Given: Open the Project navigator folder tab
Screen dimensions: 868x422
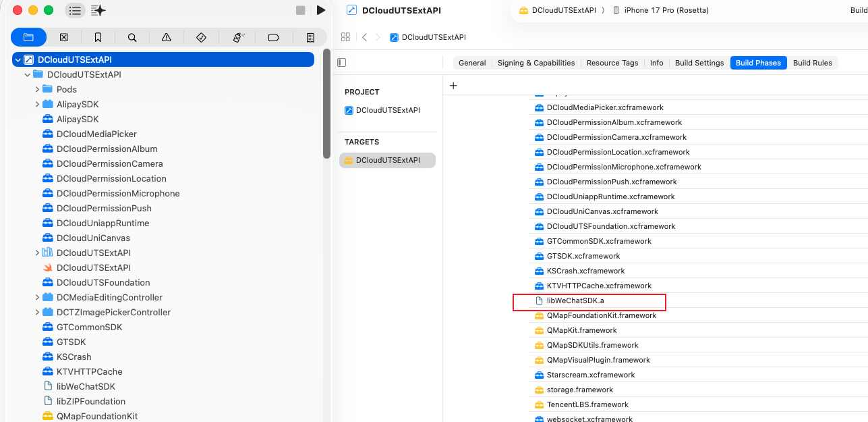Looking at the screenshot, I should [28, 37].
